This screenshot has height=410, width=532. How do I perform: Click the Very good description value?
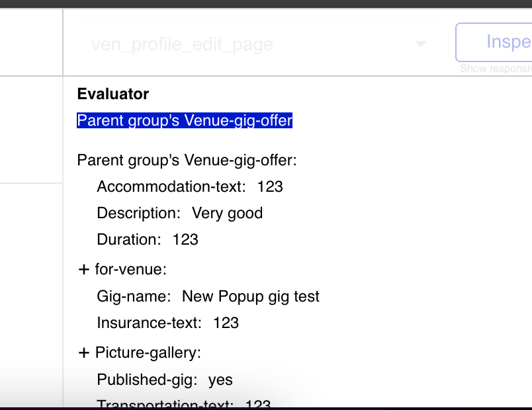click(x=227, y=213)
